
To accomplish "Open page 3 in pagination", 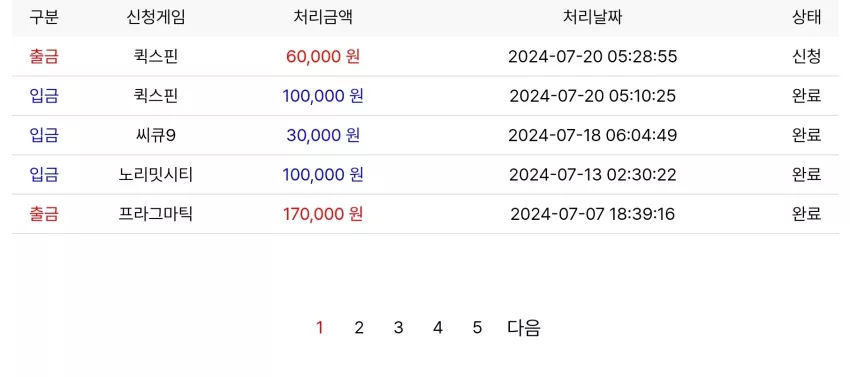I will pos(398,328).
